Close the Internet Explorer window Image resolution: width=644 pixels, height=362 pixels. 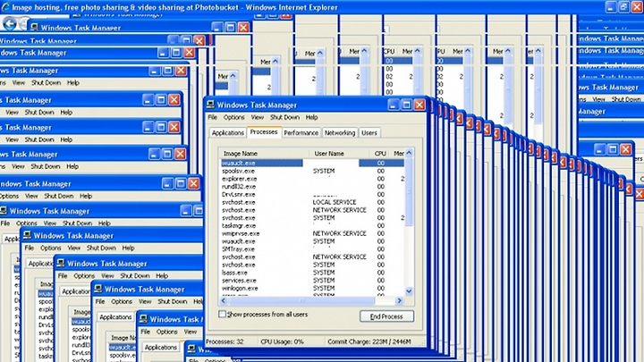pos(639,6)
